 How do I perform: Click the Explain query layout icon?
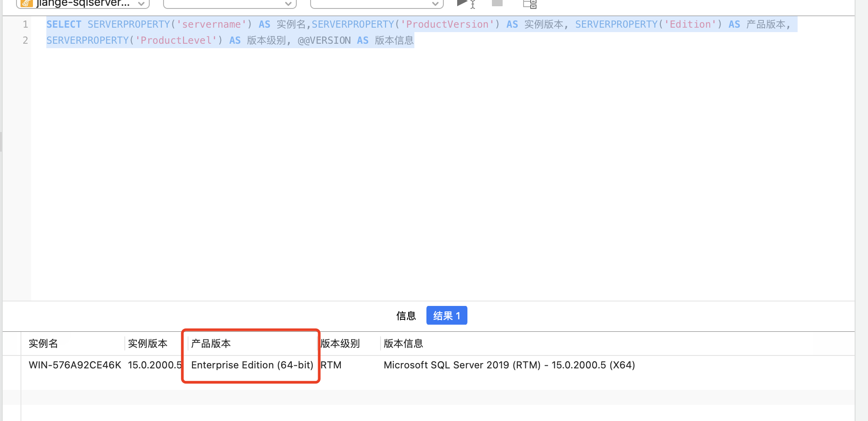529,4
